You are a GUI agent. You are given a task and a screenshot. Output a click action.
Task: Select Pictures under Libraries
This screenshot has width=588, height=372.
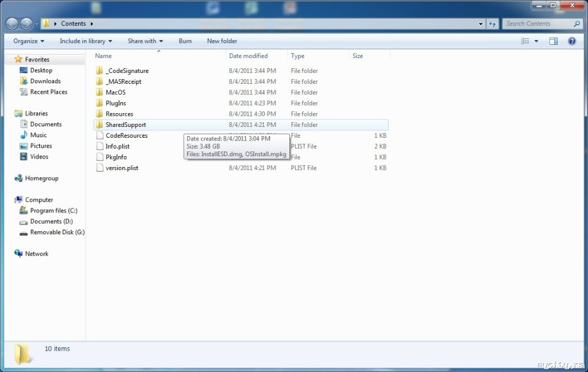point(41,146)
